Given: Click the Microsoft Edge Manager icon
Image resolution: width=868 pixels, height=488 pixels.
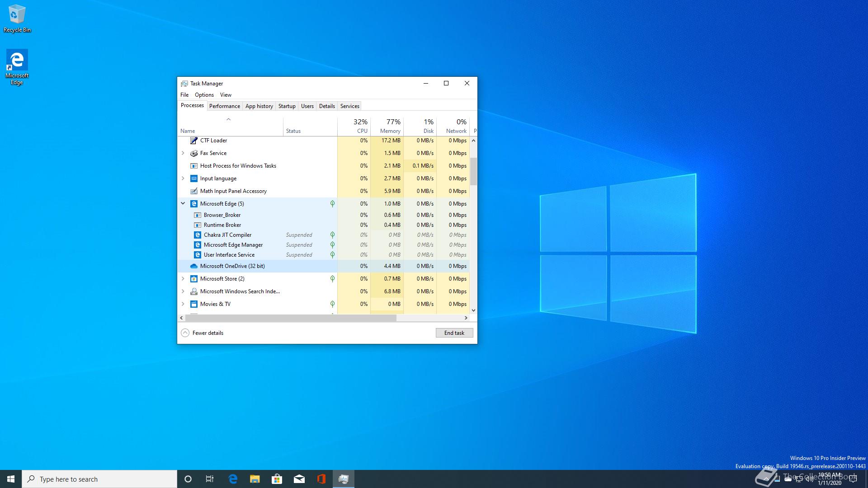Looking at the screenshot, I should (x=197, y=245).
